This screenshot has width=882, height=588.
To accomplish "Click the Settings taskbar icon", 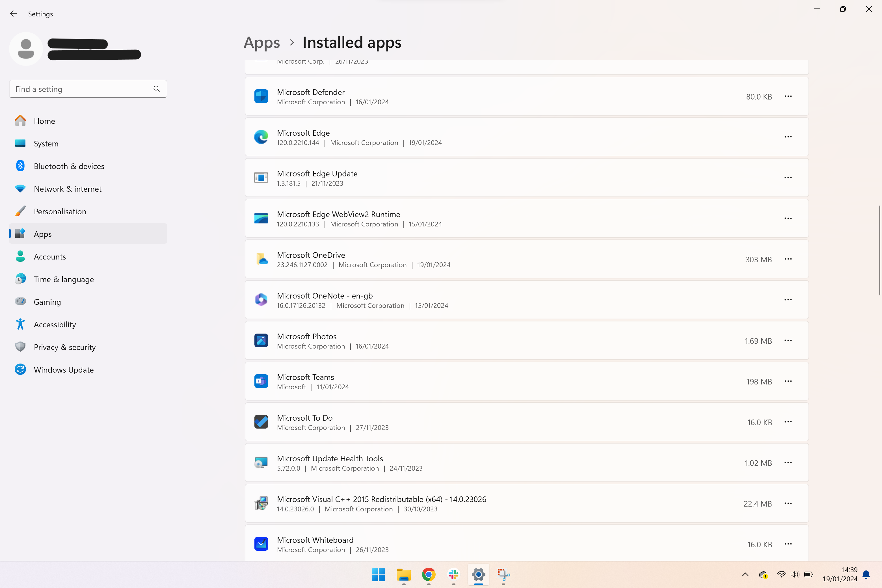I will [479, 574].
